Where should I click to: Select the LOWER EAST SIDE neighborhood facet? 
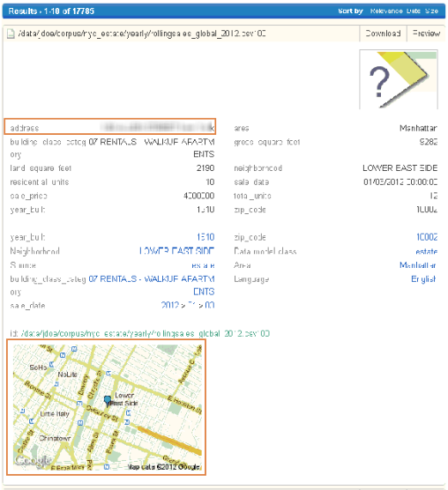176,251
